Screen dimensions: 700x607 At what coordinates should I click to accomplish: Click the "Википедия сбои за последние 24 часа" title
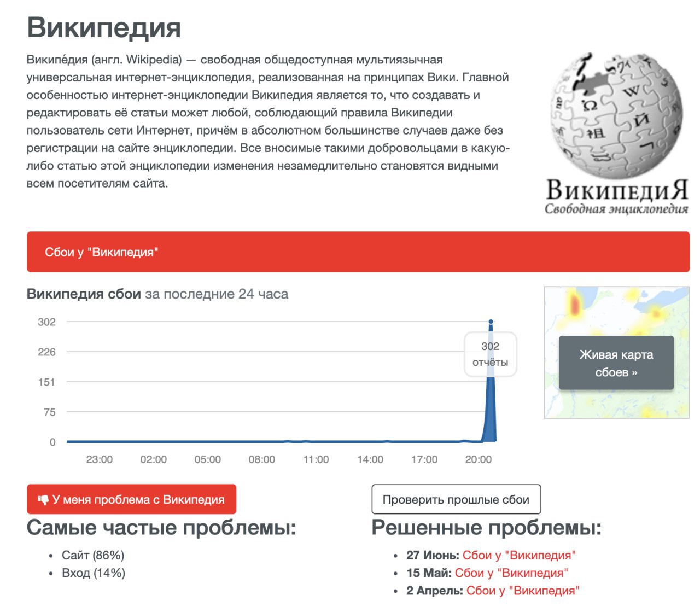157,294
